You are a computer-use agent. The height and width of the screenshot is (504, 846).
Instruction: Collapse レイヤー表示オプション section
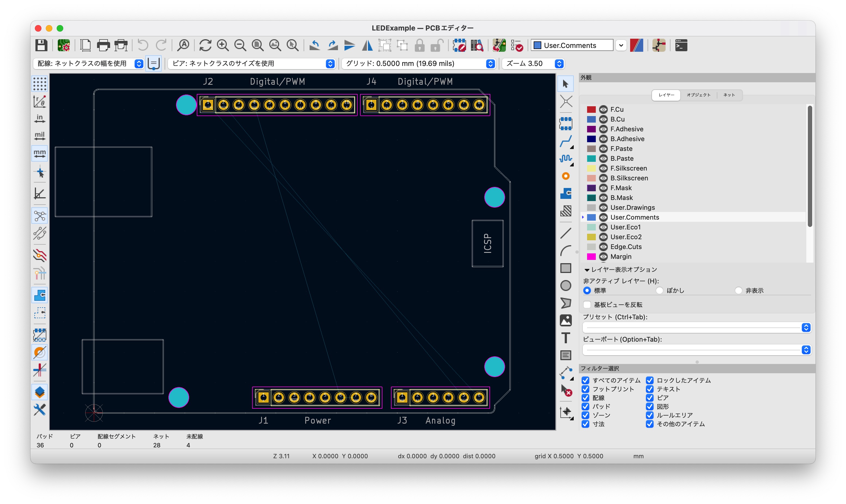587,270
